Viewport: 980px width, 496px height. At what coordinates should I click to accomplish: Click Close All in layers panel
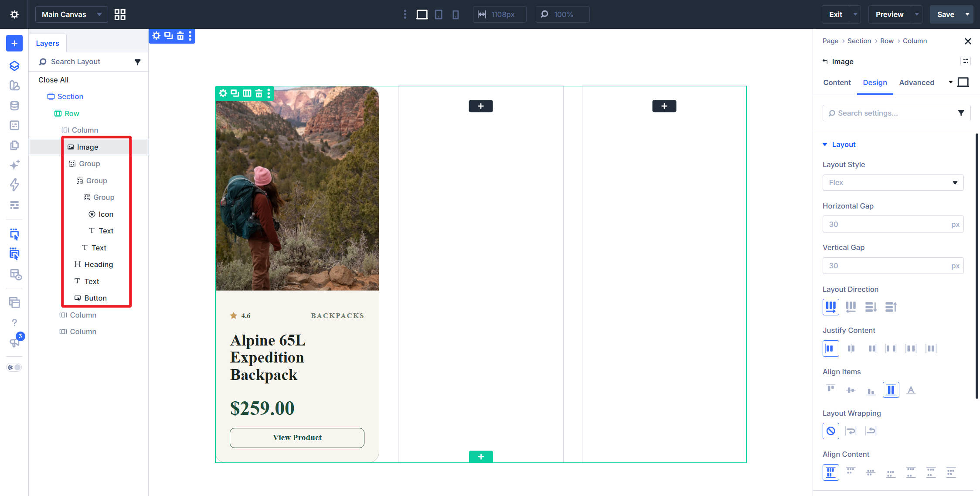[53, 80]
